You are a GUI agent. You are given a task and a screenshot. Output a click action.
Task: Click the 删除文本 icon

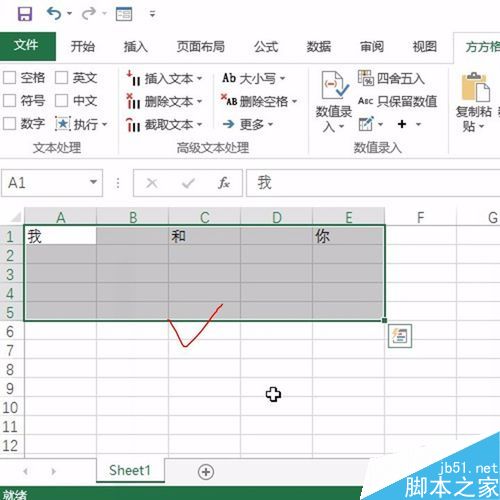click(133, 101)
